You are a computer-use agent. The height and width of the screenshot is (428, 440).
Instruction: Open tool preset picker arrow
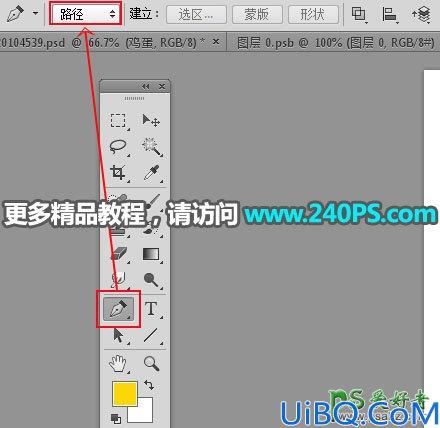point(35,14)
